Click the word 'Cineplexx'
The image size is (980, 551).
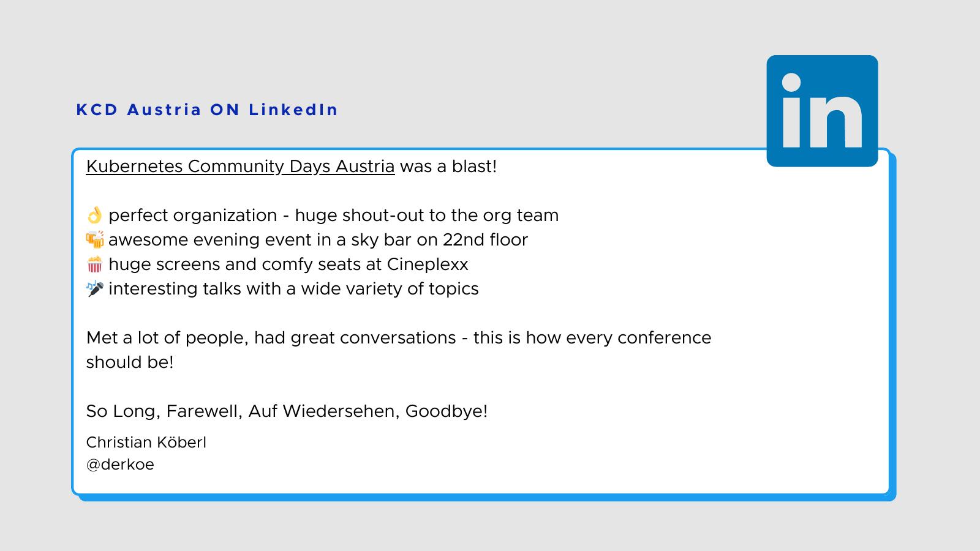tap(428, 264)
